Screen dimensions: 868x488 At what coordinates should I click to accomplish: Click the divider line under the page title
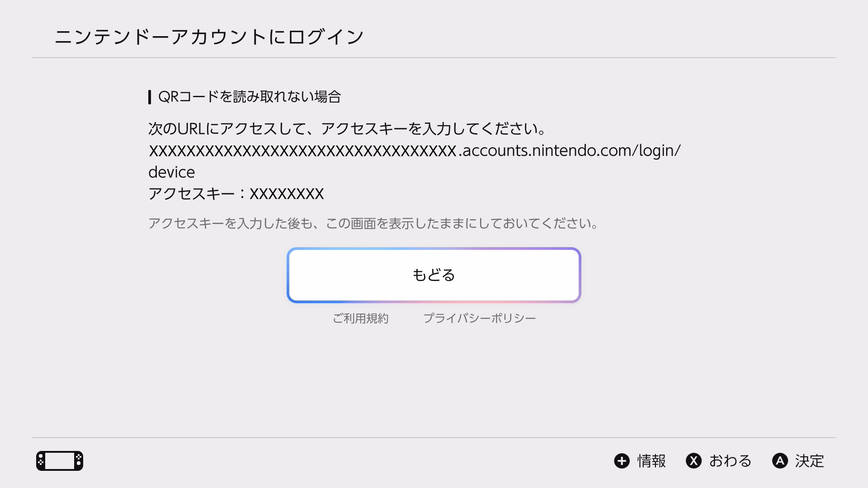(x=434, y=57)
